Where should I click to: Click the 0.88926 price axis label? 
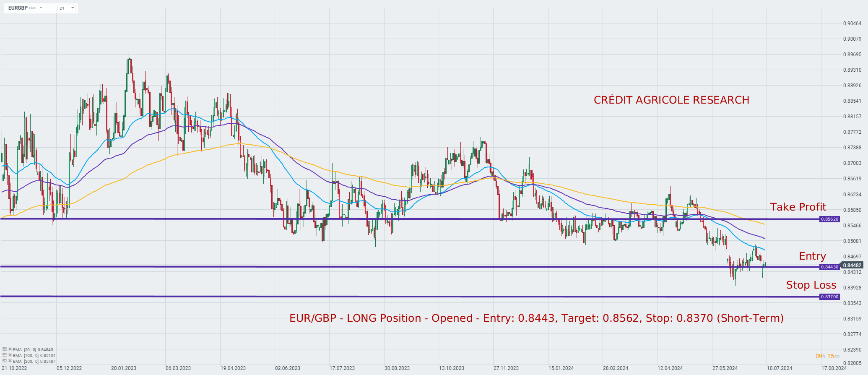(x=852, y=86)
